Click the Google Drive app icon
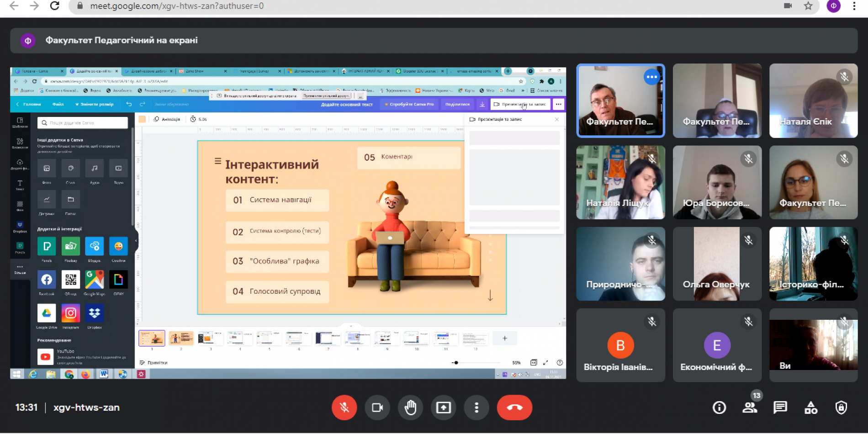The image size is (868, 434). click(x=47, y=313)
